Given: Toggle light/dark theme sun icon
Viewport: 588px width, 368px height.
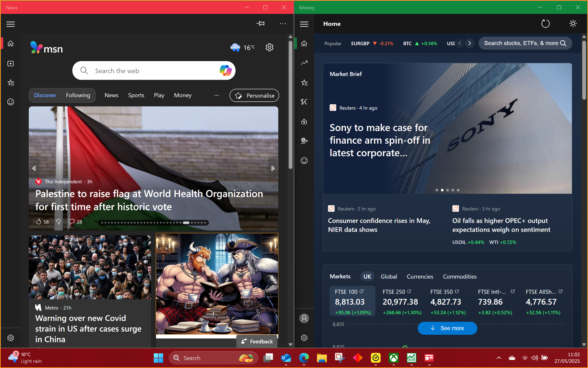Looking at the screenshot, I should pyautogui.click(x=573, y=24).
